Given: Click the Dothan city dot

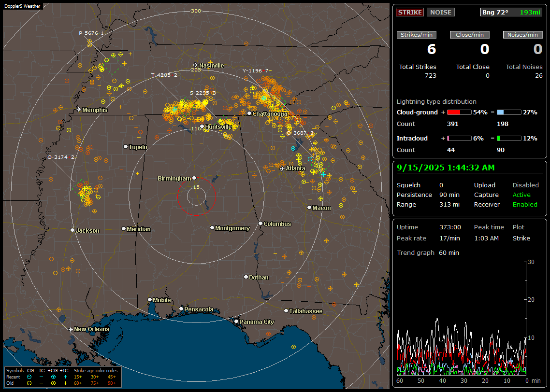Looking at the screenshot, I should pyautogui.click(x=246, y=277).
